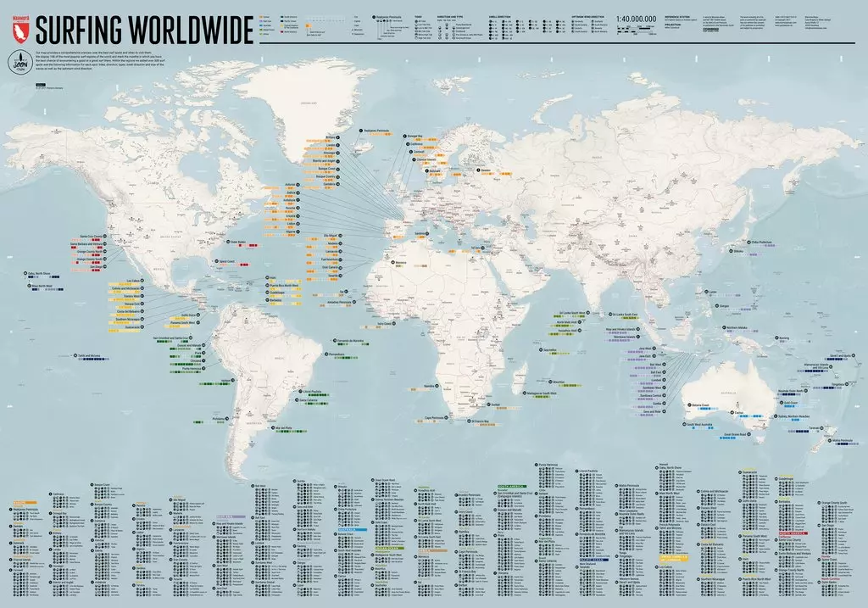Click the Northerly icon under Optimum Wind Direction
This screenshot has width=868, height=608.
(574, 22)
